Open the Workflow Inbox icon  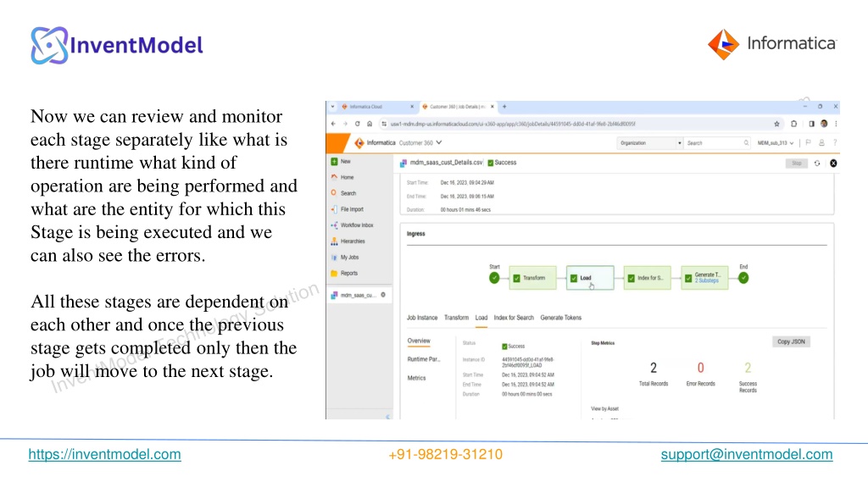pos(334,225)
